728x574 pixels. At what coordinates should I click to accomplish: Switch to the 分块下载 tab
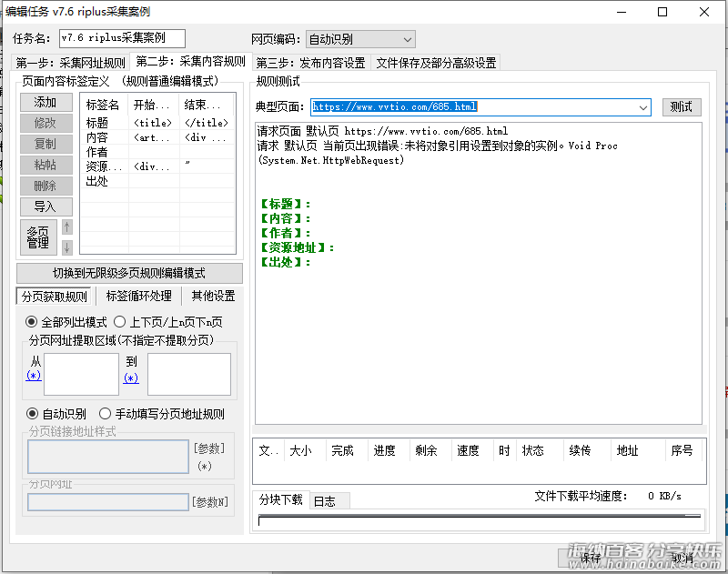coord(281,499)
